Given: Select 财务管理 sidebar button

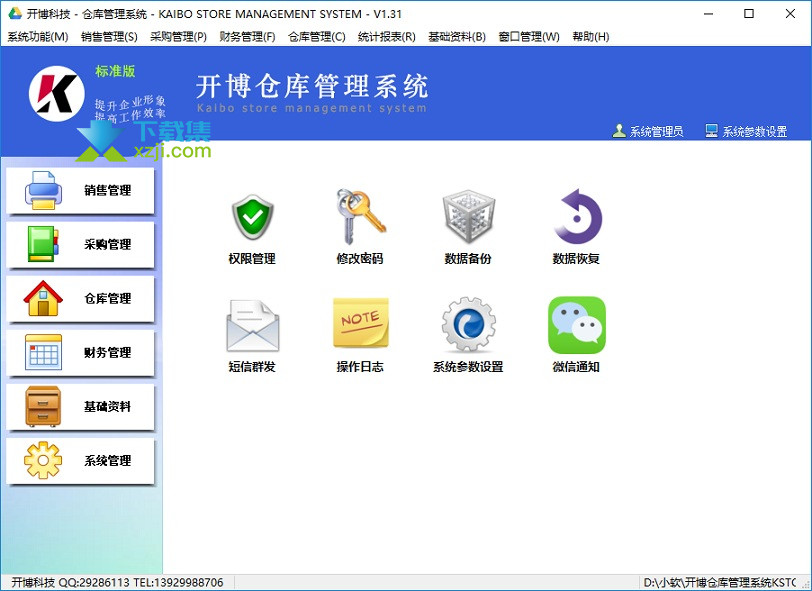Looking at the screenshot, I should point(80,353).
